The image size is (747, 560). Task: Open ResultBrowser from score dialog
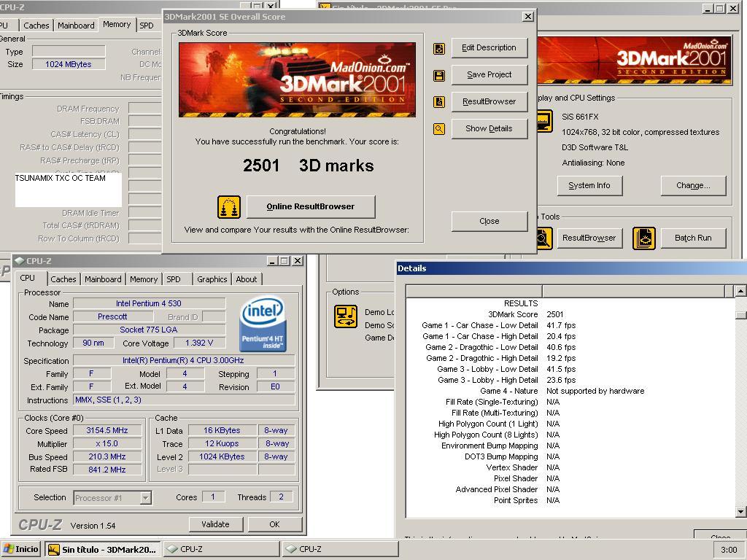[489, 101]
